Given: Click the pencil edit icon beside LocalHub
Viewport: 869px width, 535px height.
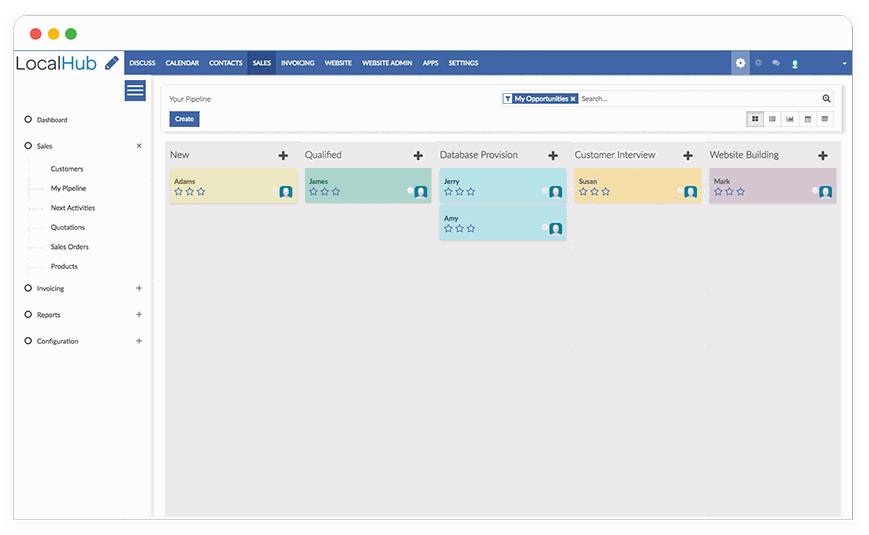Looking at the screenshot, I should 112,63.
